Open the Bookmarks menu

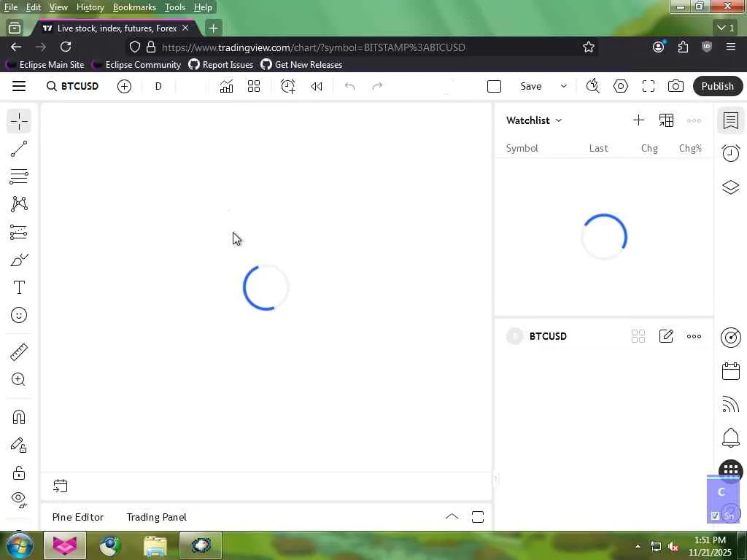click(134, 7)
